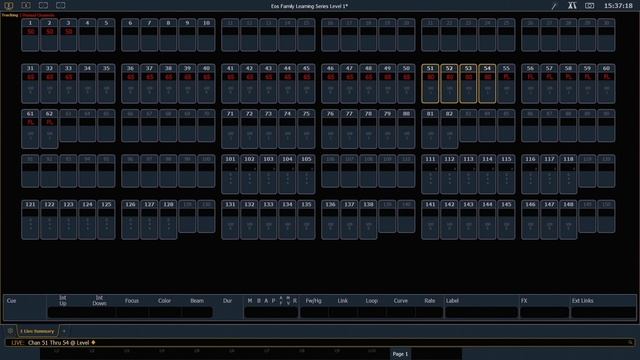Click the Rate column header

coord(429,300)
